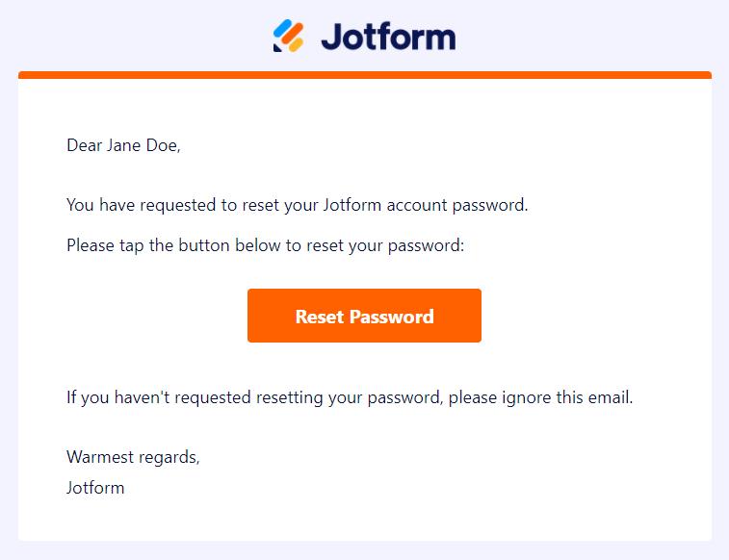
Task: Click the name "Doe," in the greeting
Action: (164, 145)
